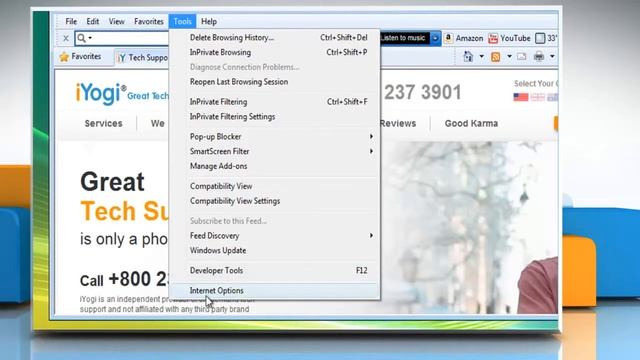Expand the search provider dropdown arrow
The width and height of the screenshot is (640, 360).
pos(90,38)
